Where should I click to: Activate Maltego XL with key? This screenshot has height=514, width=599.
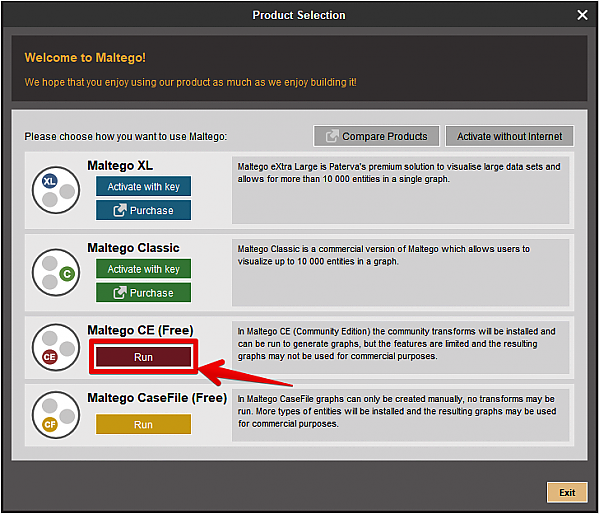click(143, 186)
